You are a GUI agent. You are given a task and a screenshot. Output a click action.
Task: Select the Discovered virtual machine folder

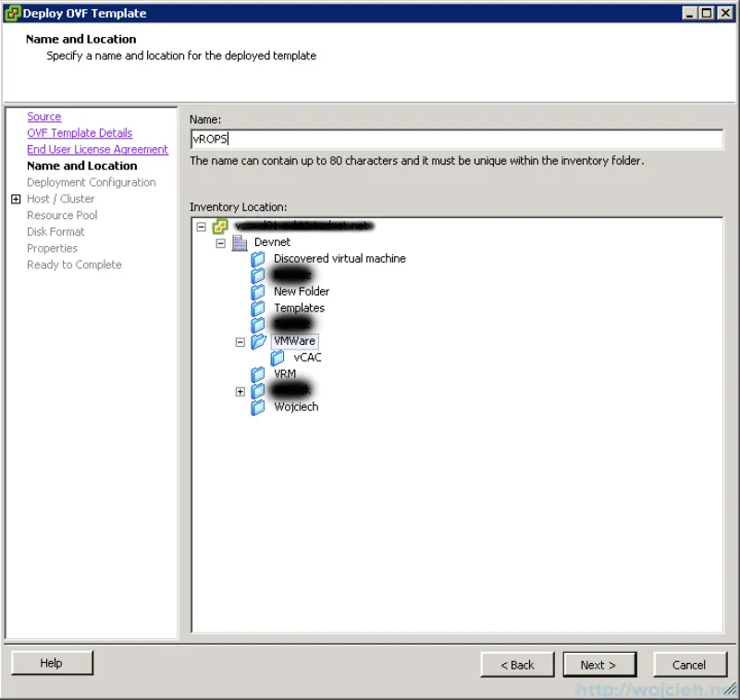tap(338, 258)
